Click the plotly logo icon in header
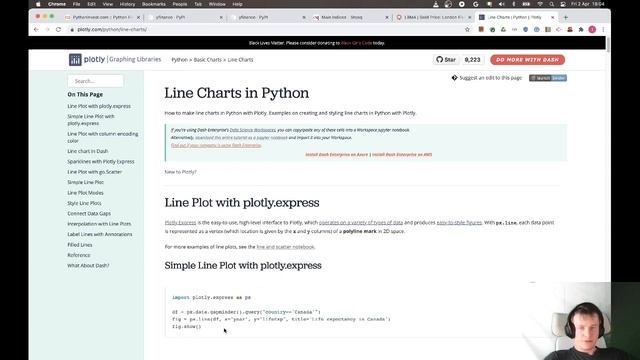The image size is (640, 360). pos(75,60)
